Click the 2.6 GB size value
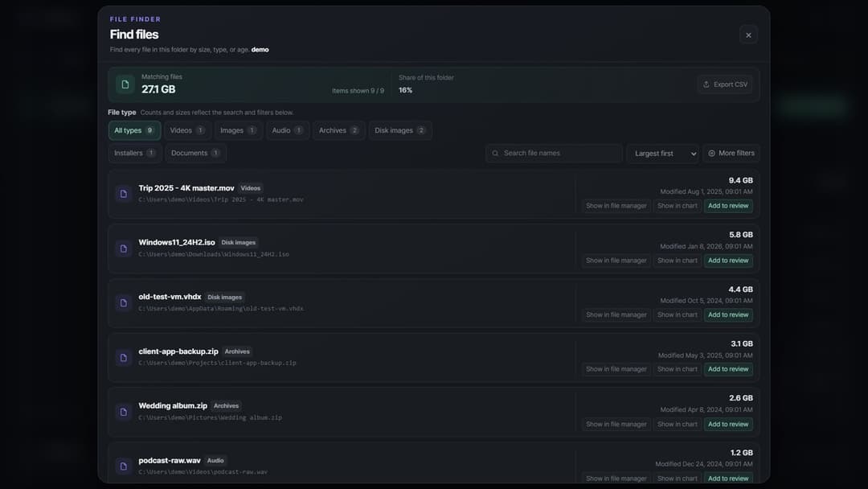 741,398
